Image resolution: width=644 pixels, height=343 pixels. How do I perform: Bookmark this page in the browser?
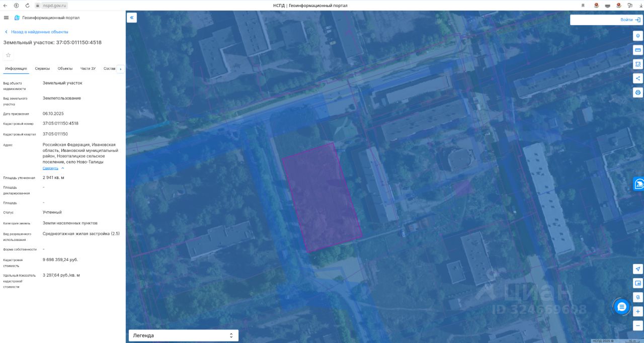(x=583, y=5)
